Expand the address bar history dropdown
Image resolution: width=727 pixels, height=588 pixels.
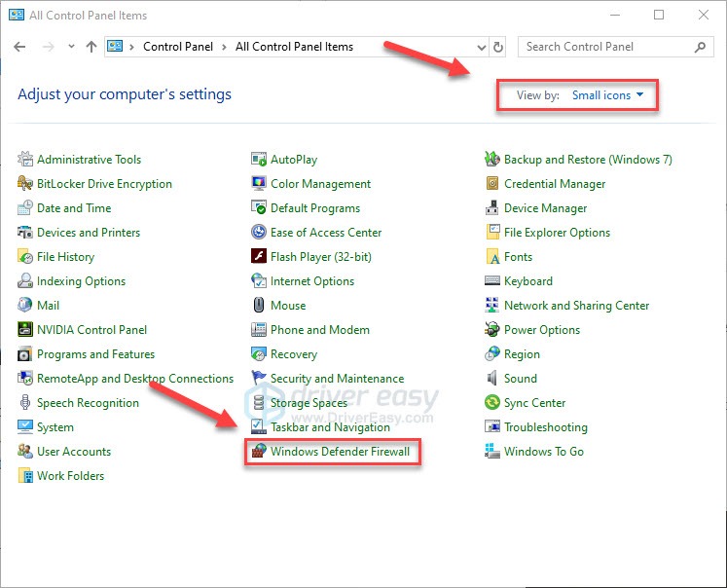pyautogui.click(x=482, y=48)
